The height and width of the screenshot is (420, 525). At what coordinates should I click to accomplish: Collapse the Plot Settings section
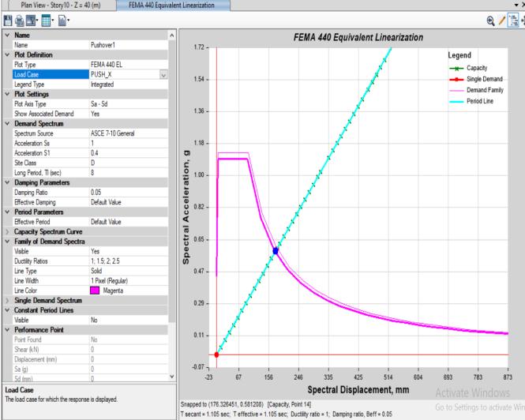click(7, 94)
